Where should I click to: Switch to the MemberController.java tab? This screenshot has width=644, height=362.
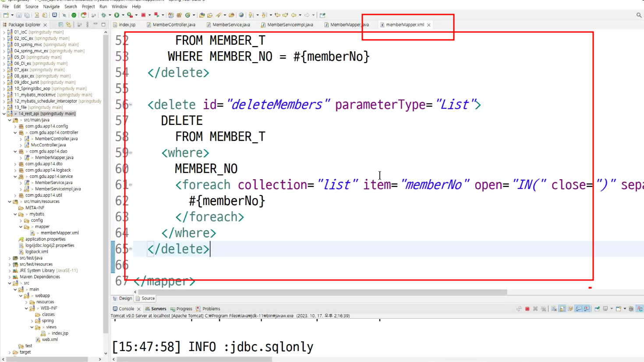(171, 25)
